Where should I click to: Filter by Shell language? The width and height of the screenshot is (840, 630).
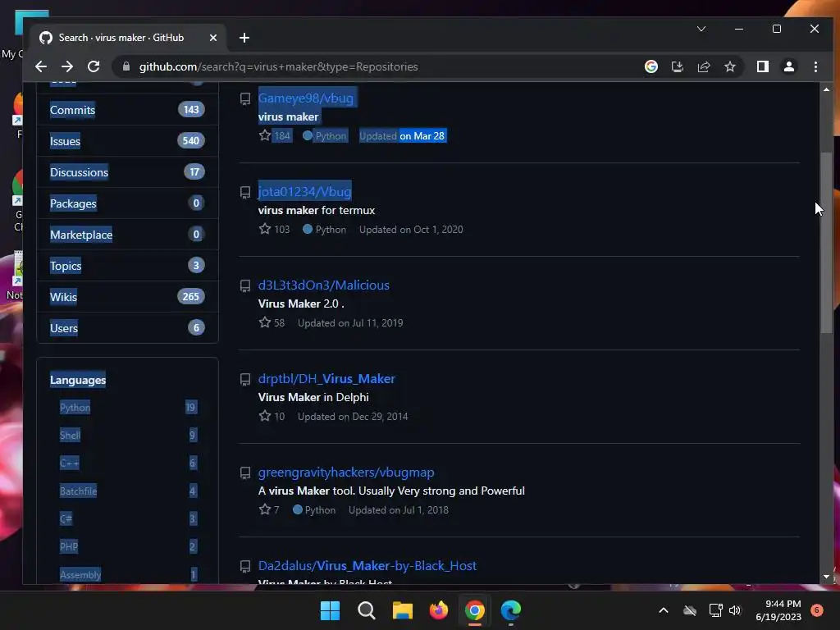[x=128, y=435]
